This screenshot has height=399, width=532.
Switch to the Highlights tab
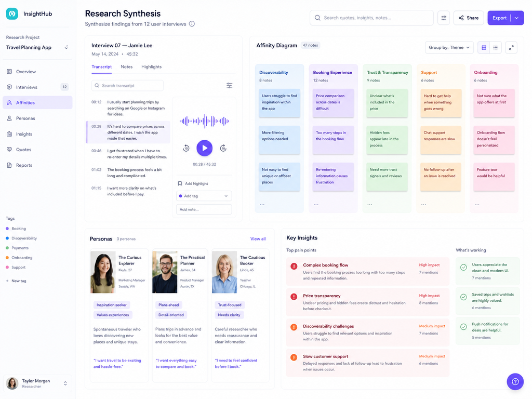[x=151, y=67]
